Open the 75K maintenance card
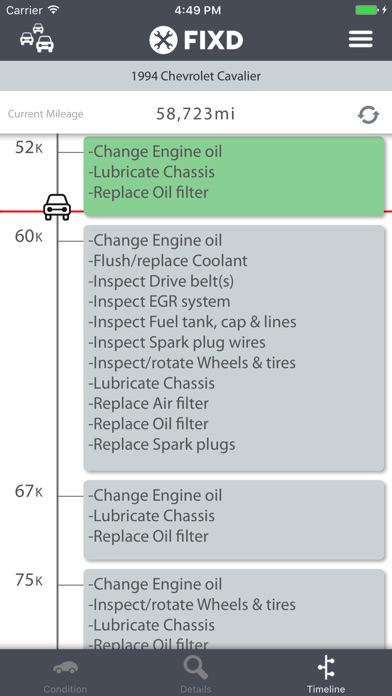This screenshot has height=696, width=392. [x=234, y=609]
